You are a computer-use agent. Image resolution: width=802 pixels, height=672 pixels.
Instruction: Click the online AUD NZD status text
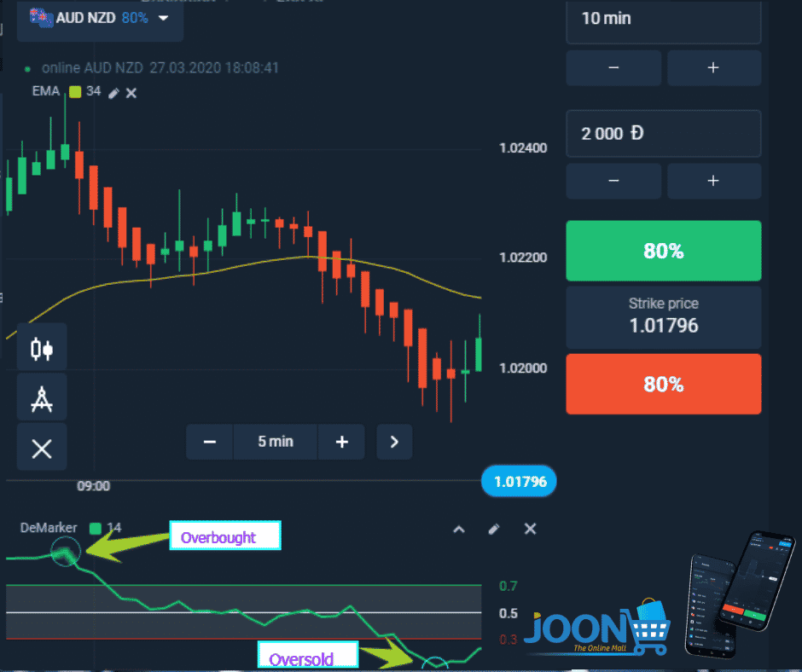click(160, 68)
